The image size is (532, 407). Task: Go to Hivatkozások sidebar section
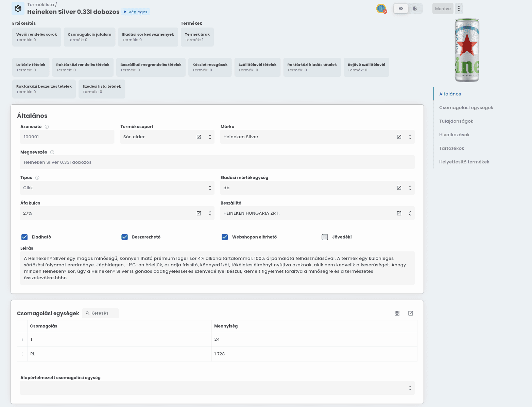pyautogui.click(x=454, y=135)
